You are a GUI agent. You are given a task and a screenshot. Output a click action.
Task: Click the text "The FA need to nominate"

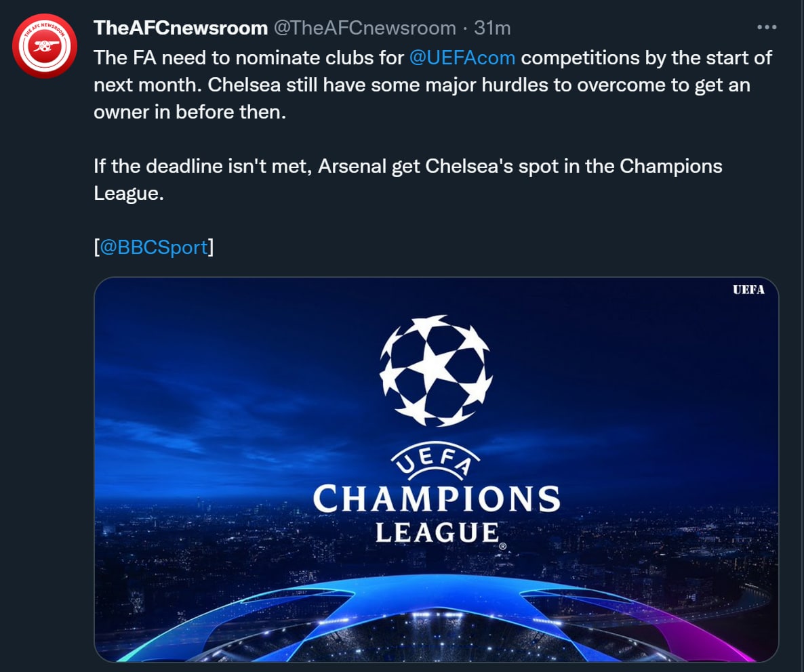pyautogui.click(x=193, y=58)
